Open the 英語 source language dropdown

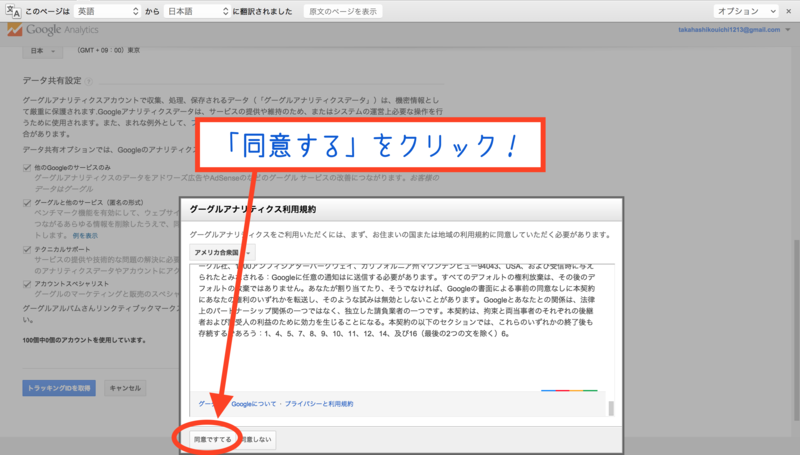[107, 11]
